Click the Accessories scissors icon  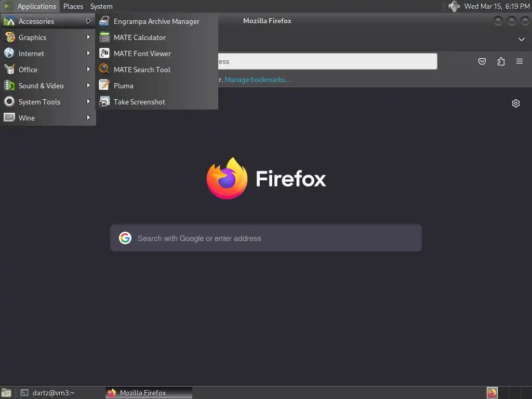(9, 21)
